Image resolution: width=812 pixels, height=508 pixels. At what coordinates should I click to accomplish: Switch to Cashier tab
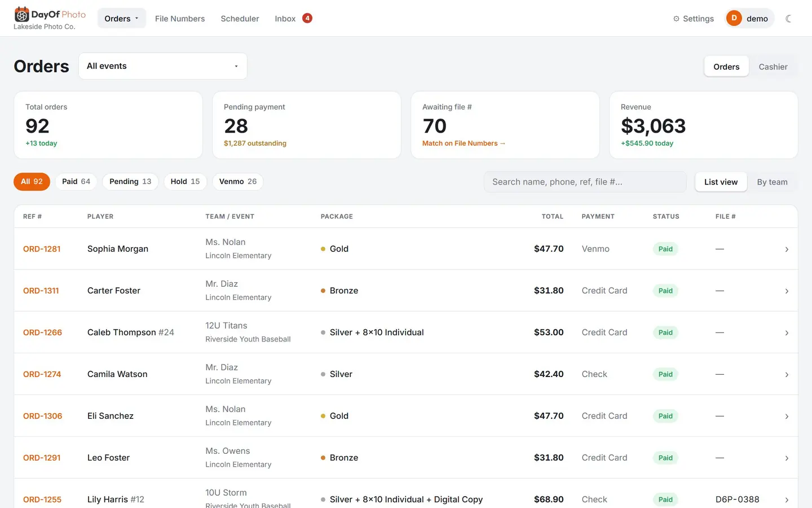pos(773,67)
